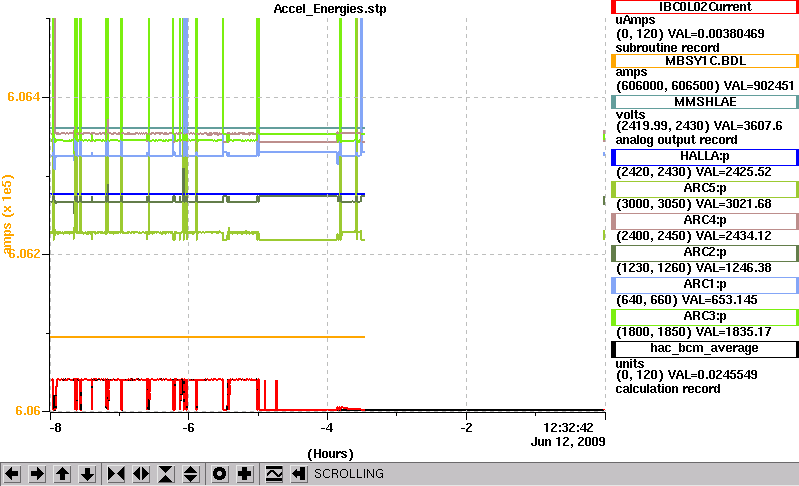The width and height of the screenshot is (799, 486).
Task: Click the 6.064 y-axis tick label
Action: tap(23, 97)
